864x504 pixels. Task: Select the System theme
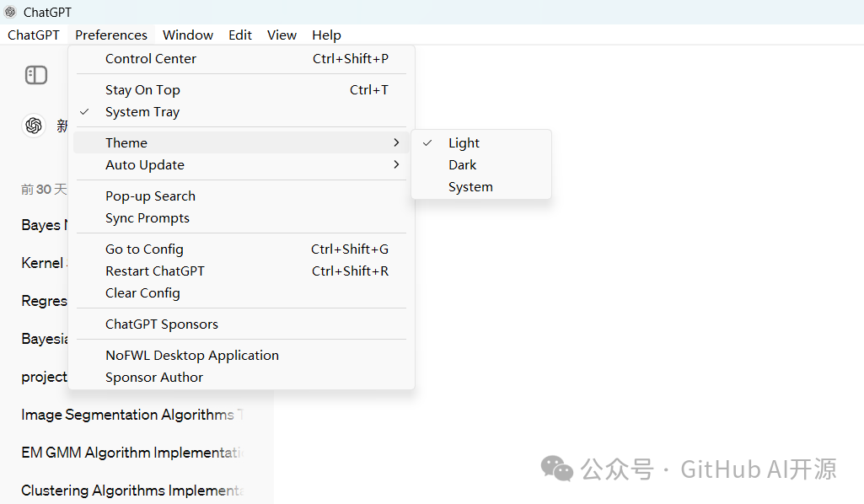481,187
